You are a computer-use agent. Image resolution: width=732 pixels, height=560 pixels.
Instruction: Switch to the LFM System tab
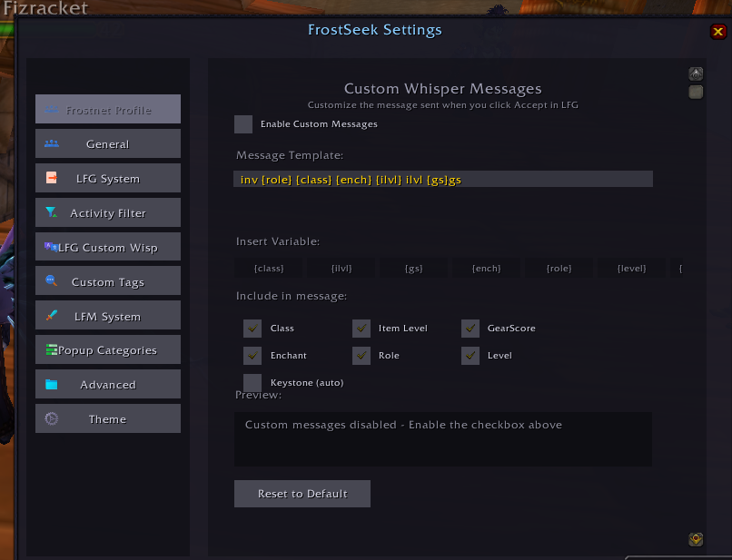coord(108,316)
